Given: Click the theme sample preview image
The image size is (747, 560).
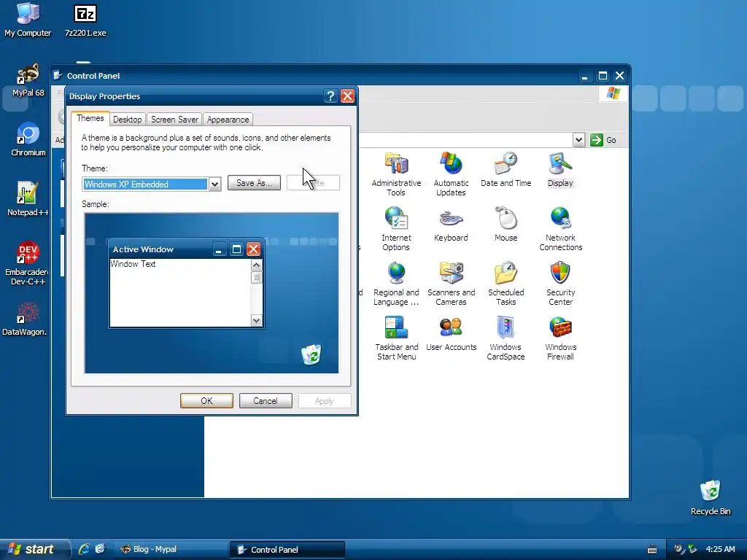Looking at the screenshot, I should coord(212,293).
